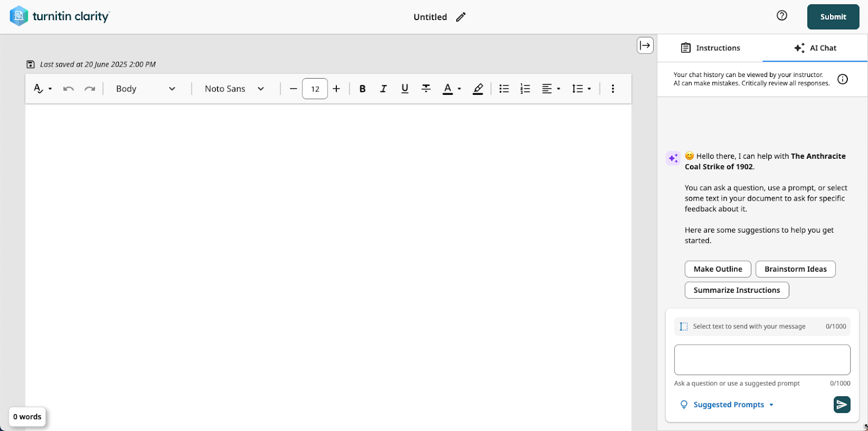This screenshot has width=868, height=431.
Task: Toggle underline formatting
Action: tap(405, 89)
